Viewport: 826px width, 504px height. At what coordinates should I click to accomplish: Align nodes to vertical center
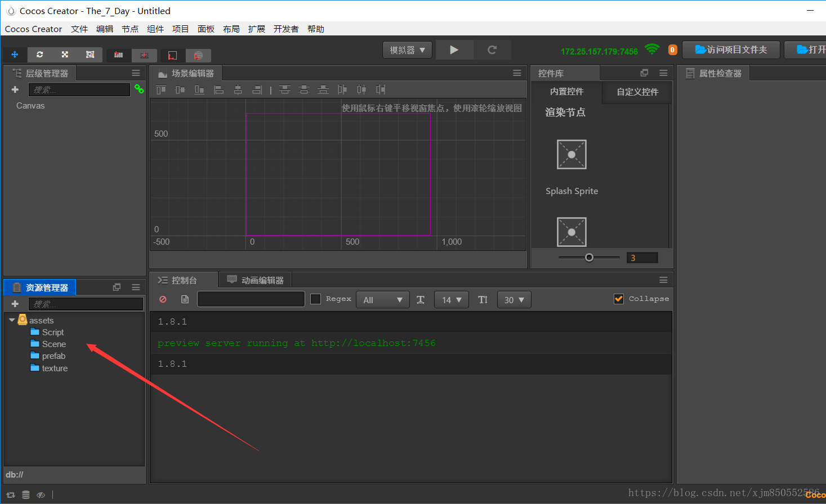[180, 89]
